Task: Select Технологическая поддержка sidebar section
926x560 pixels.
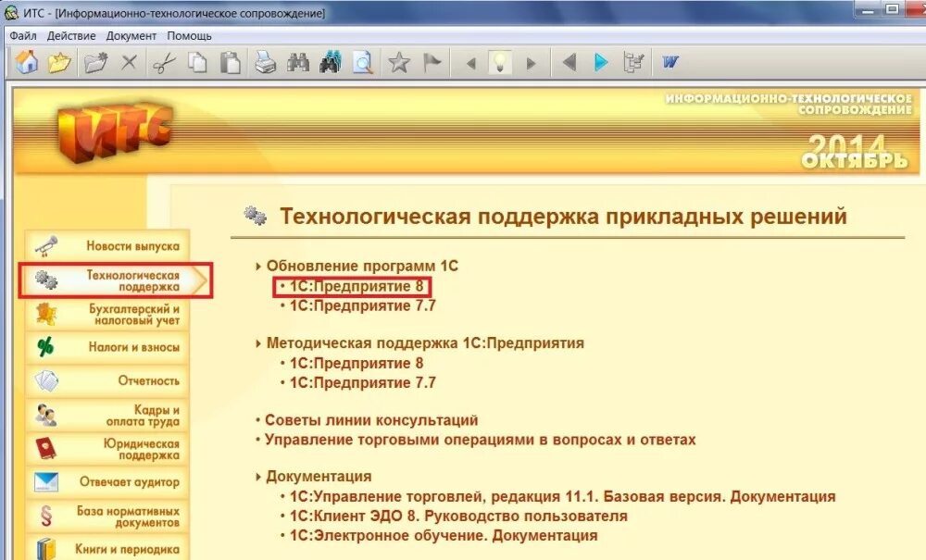Action: (x=115, y=280)
